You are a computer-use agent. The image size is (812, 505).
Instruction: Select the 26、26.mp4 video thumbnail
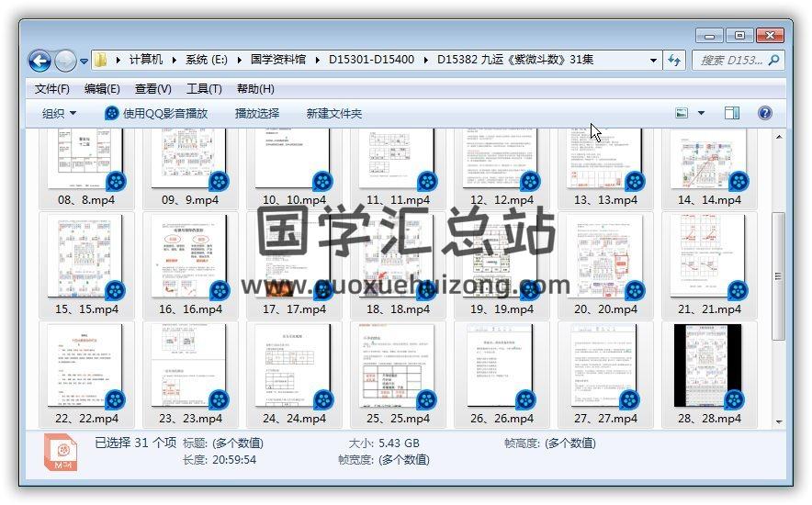click(502, 366)
